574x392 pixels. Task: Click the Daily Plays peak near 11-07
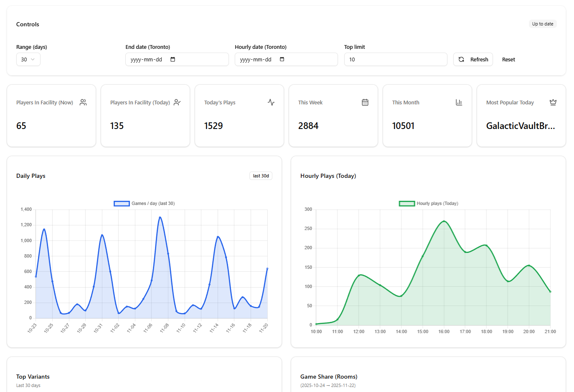[x=160, y=217]
